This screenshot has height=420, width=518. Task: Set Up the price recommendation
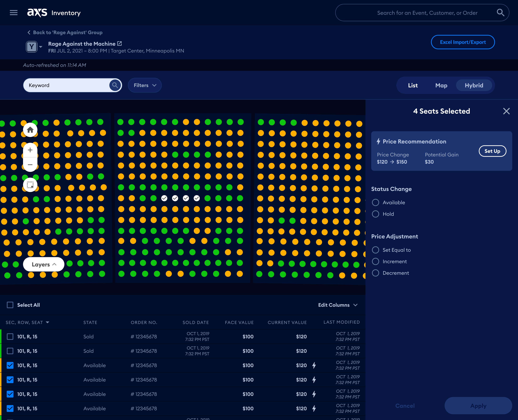click(x=492, y=151)
